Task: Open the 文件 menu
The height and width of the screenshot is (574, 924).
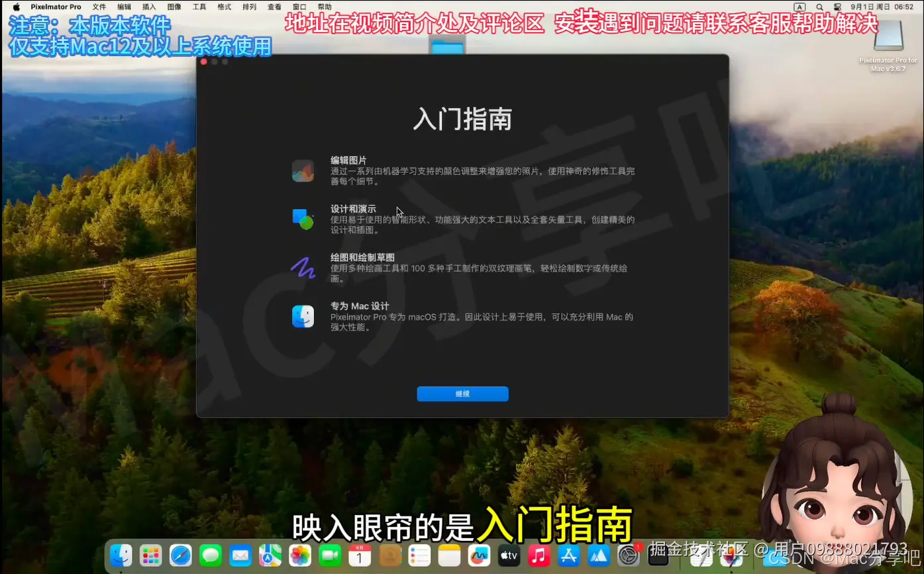Action: (99, 7)
